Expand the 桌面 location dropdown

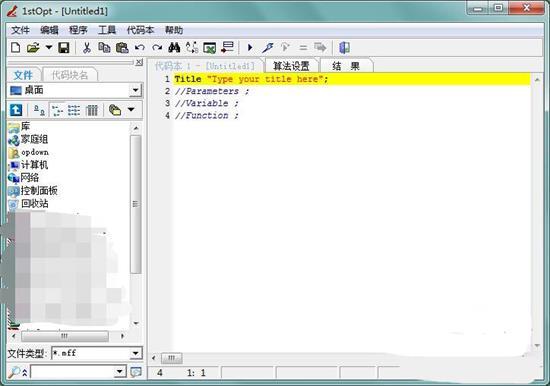point(135,91)
